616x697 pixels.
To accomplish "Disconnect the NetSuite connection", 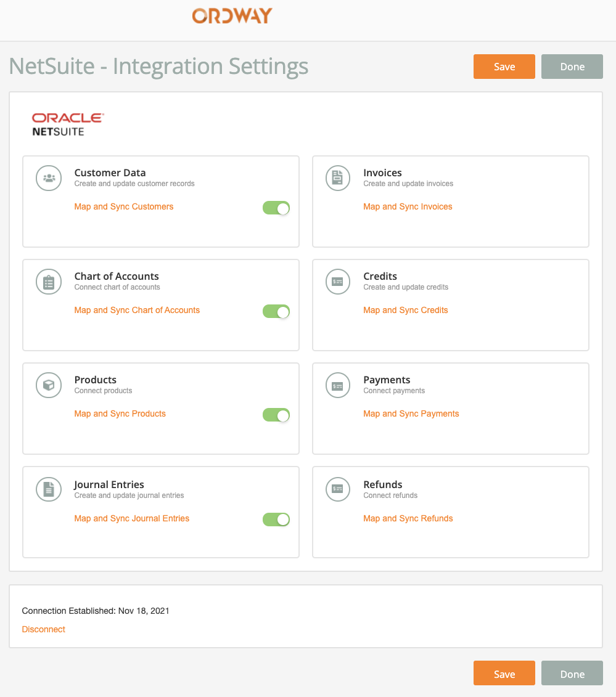I will coord(44,629).
